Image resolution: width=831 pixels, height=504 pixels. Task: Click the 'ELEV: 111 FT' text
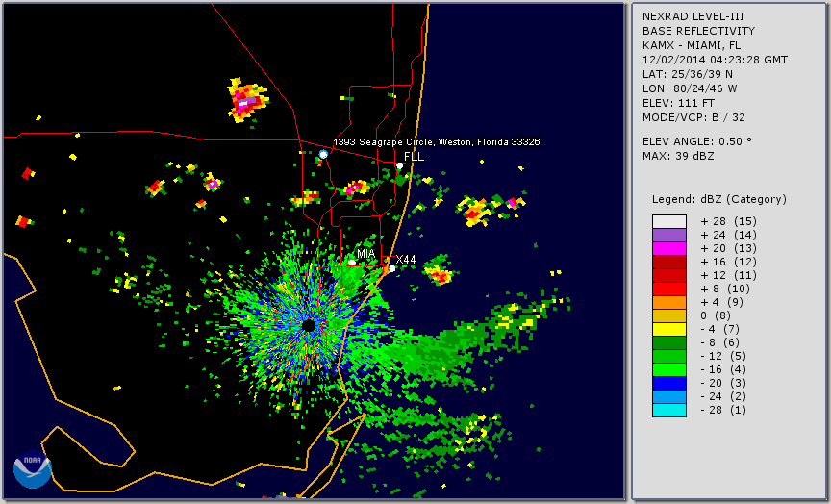coord(678,103)
